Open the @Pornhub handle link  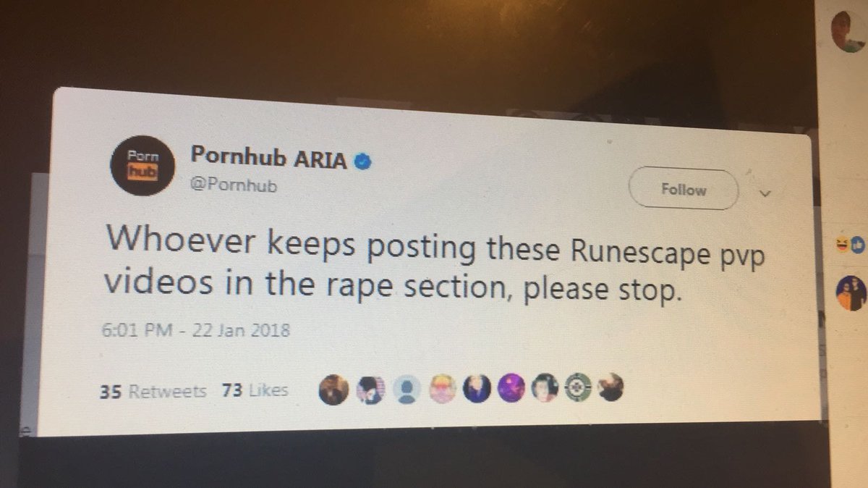233,186
